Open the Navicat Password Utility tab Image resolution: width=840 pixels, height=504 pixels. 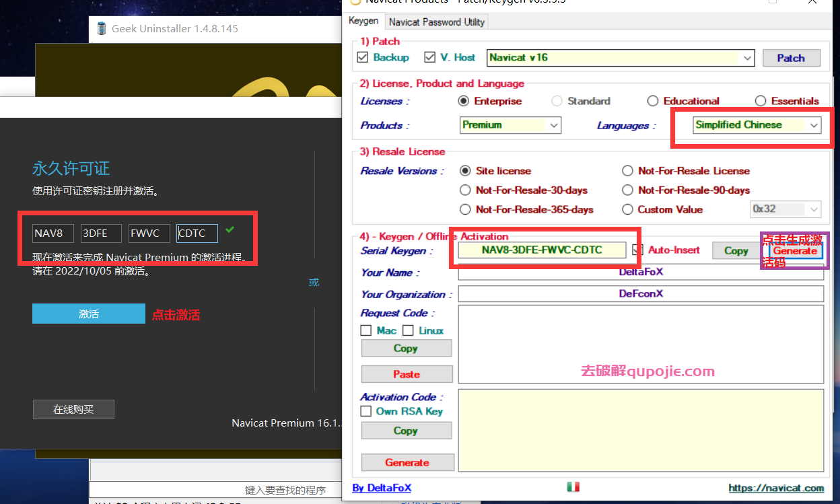pos(437,22)
